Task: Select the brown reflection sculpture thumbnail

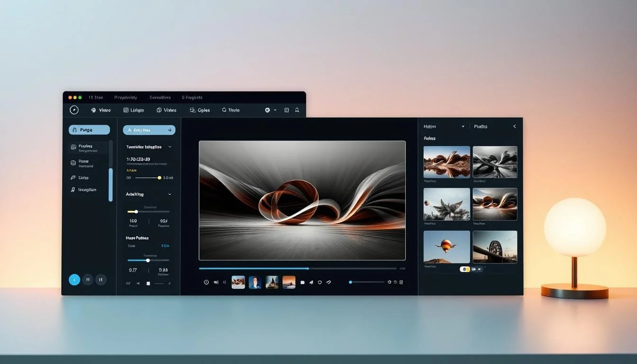Action: (446, 162)
